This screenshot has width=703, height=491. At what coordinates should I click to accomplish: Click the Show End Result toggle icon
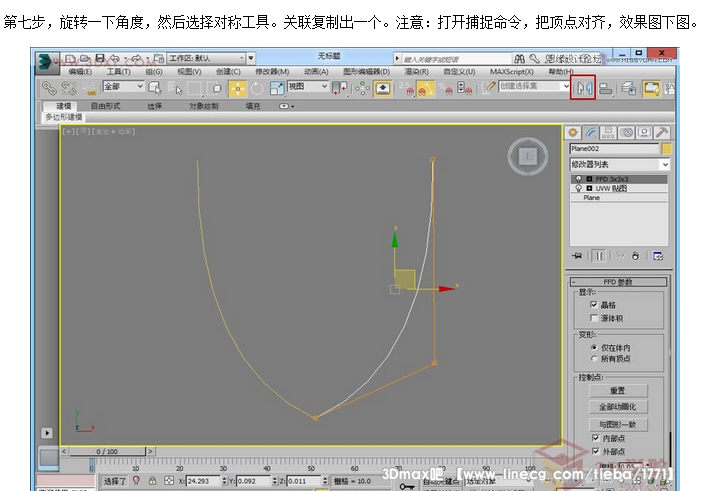click(x=599, y=256)
